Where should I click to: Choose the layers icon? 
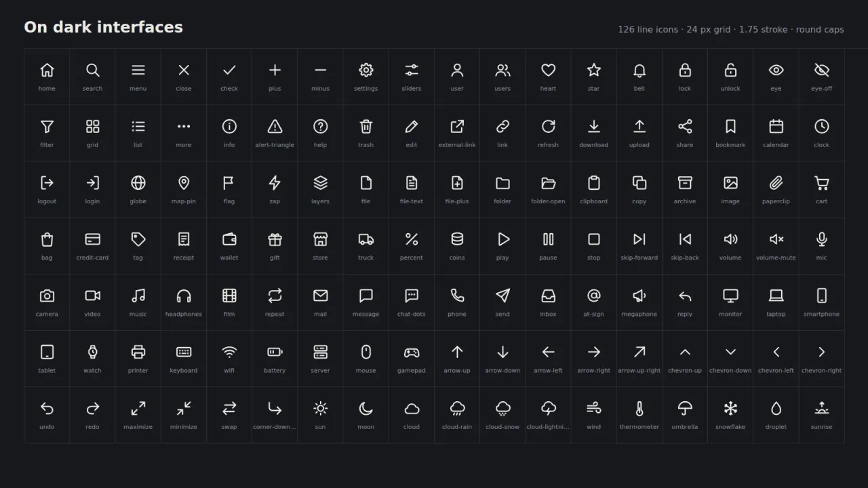320,182
